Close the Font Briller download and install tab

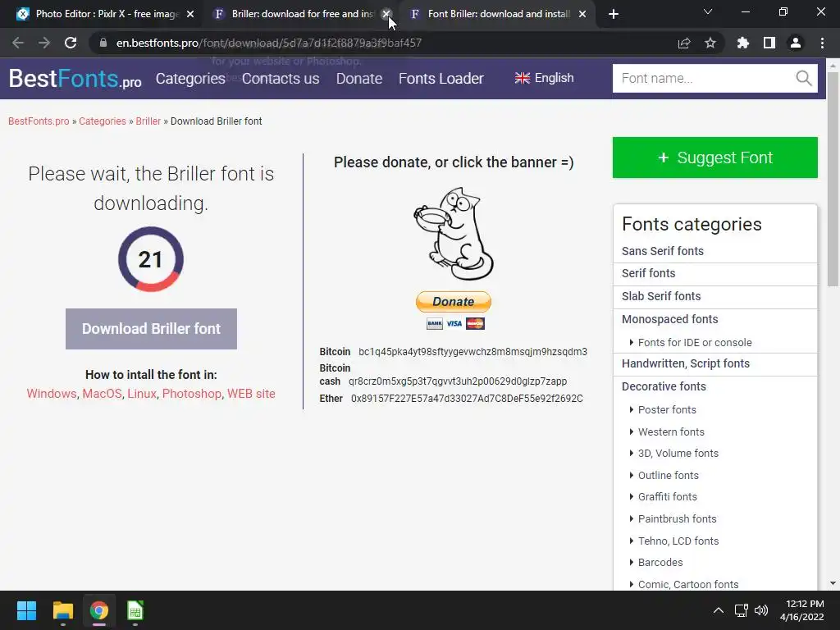pyautogui.click(x=582, y=14)
